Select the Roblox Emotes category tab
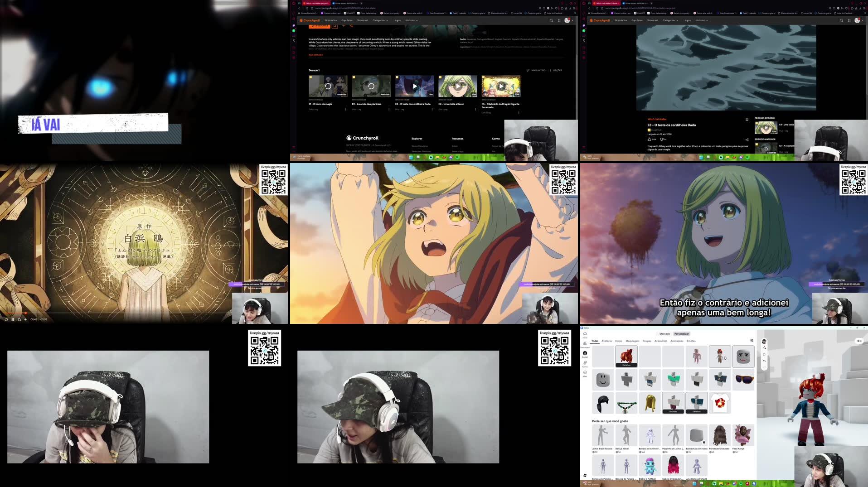 pos(691,341)
